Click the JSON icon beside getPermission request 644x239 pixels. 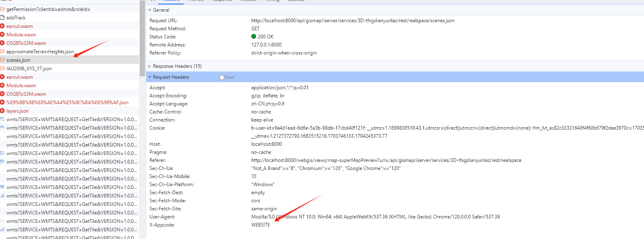[x=2, y=9]
